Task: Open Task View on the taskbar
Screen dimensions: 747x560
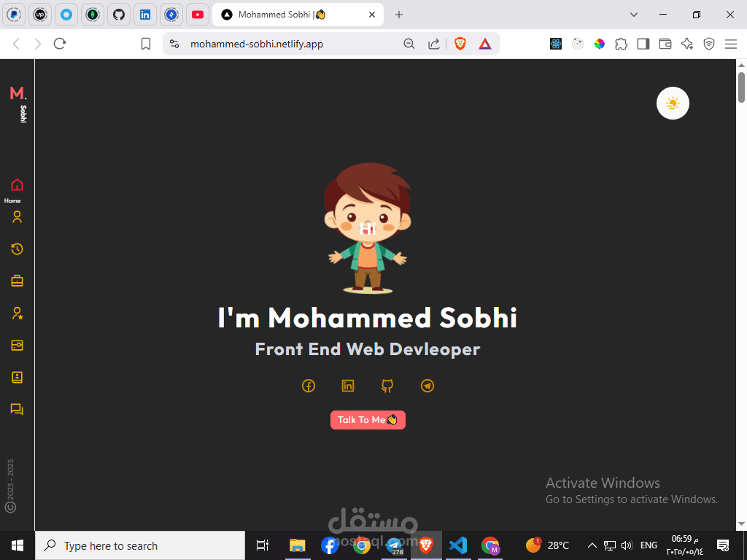Action: (x=263, y=545)
